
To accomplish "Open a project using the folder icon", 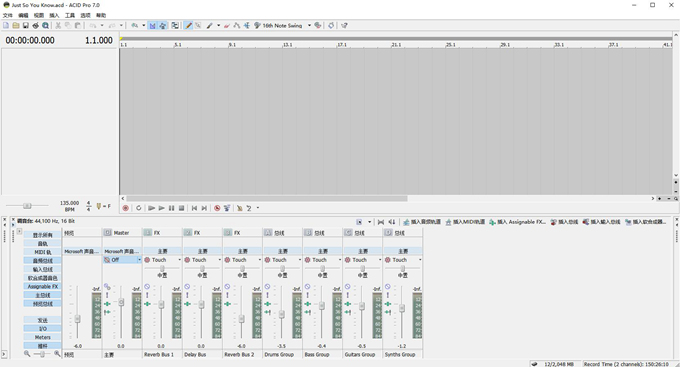I will pyautogui.click(x=16, y=26).
